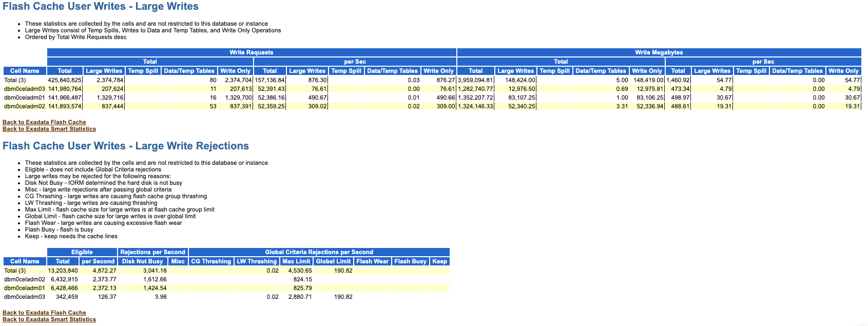Select megabytes per sec value 1,460.92

678,80
